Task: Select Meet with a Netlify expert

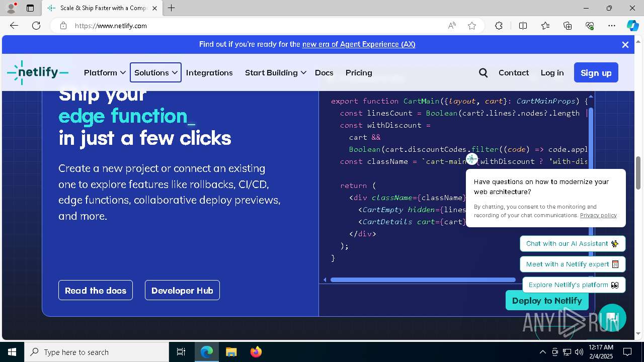Action: (573, 264)
